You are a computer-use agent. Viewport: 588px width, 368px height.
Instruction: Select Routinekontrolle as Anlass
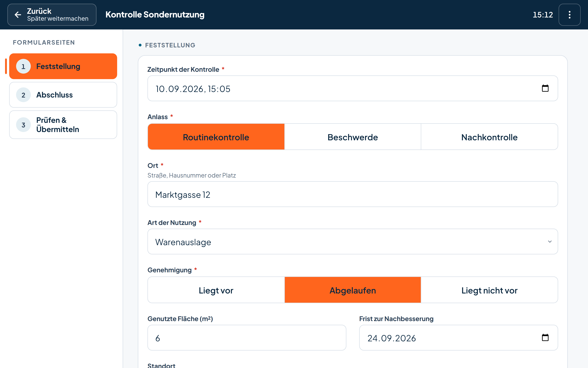point(216,137)
